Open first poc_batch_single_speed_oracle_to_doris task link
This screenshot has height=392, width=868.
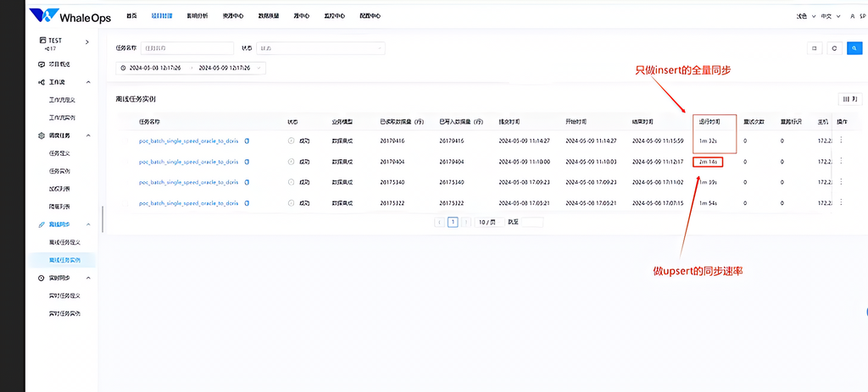(189, 141)
